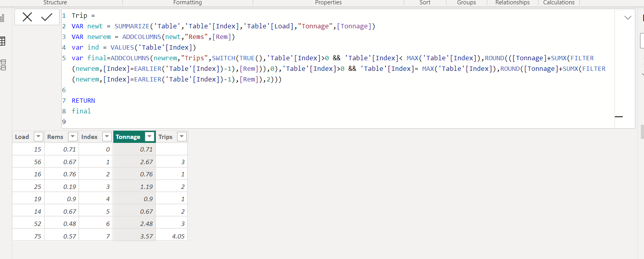Click the SWITCH function in line 5
The image size is (644, 259).
click(x=224, y=58)
